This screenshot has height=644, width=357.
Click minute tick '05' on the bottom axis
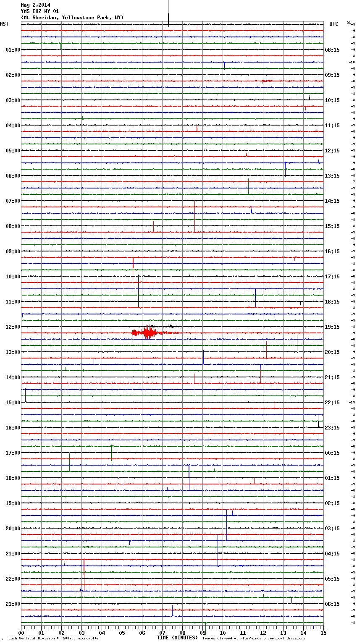(122, 633)
